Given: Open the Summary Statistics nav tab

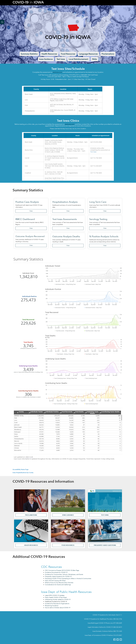Looking at the screenshot, I should pos(29,54).
